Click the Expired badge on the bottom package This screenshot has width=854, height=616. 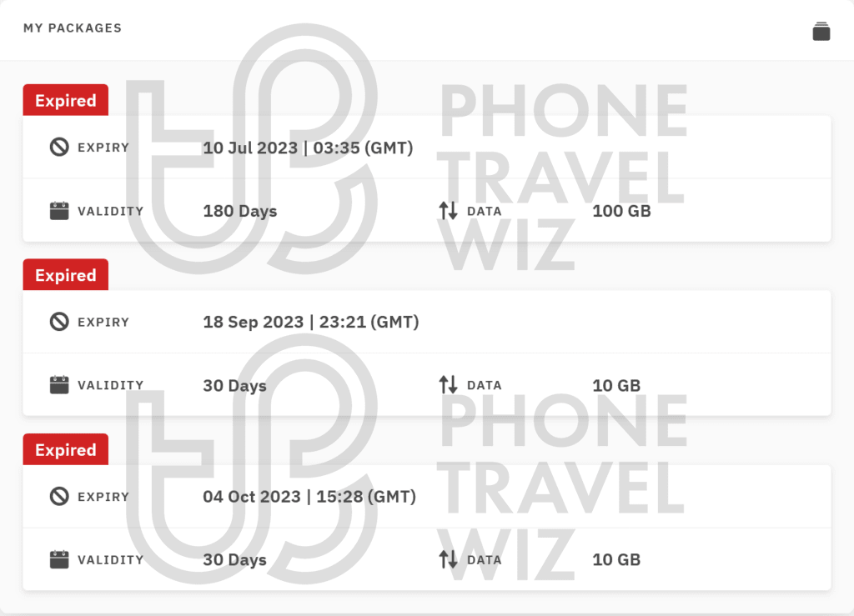point(65,449)
